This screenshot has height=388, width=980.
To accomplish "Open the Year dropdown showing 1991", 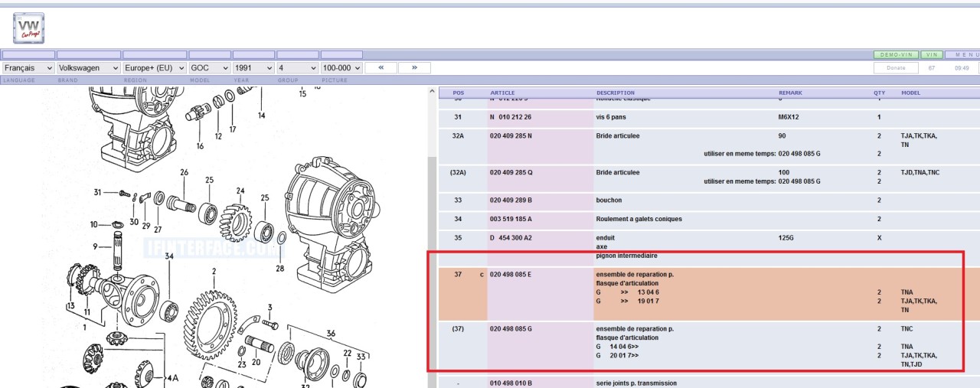I will coord(253,68).
